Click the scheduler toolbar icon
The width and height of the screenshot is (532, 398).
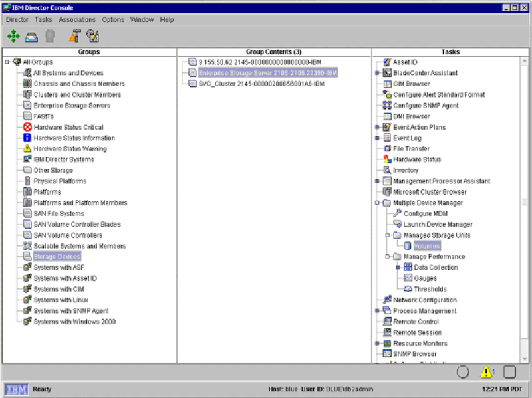[x=92, y=36]
